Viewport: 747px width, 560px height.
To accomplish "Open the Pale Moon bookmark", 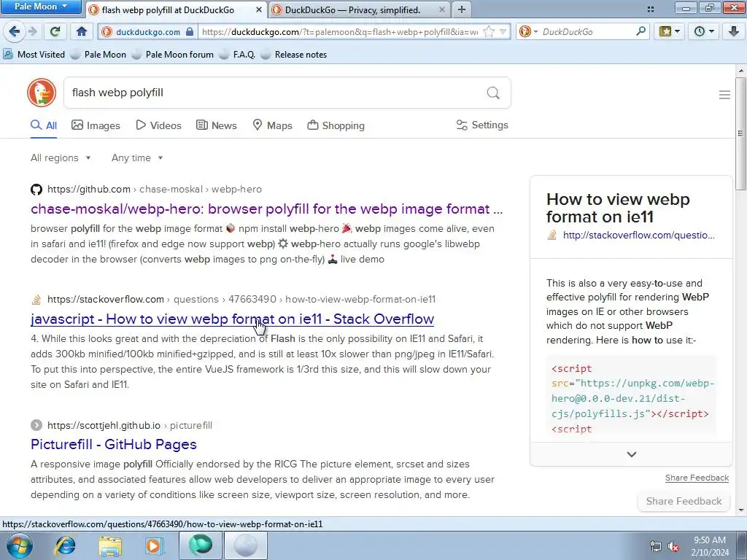I will (x=98, y=54).
